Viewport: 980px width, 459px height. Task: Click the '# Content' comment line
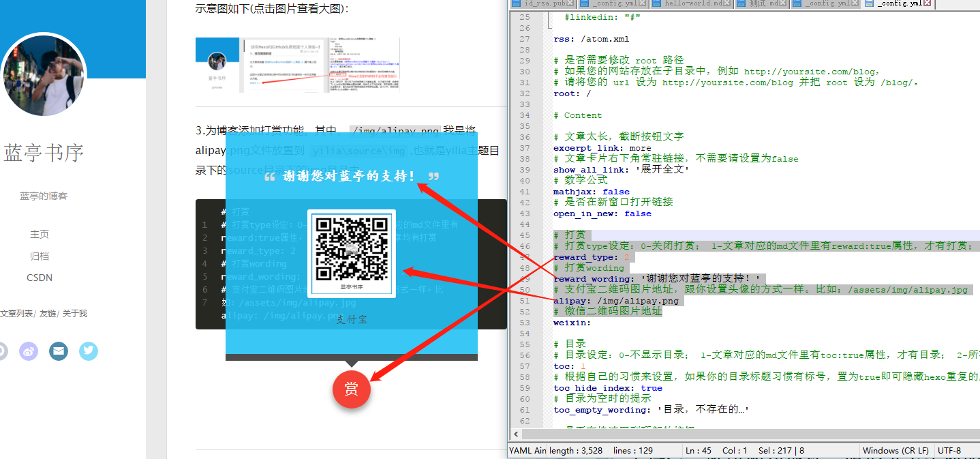coord(578,115)
